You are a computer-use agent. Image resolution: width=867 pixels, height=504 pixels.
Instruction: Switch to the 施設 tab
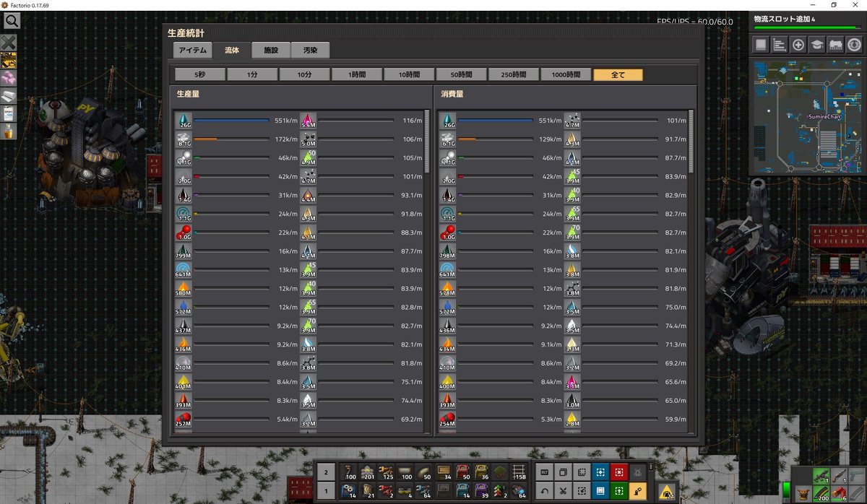(271, 50)
